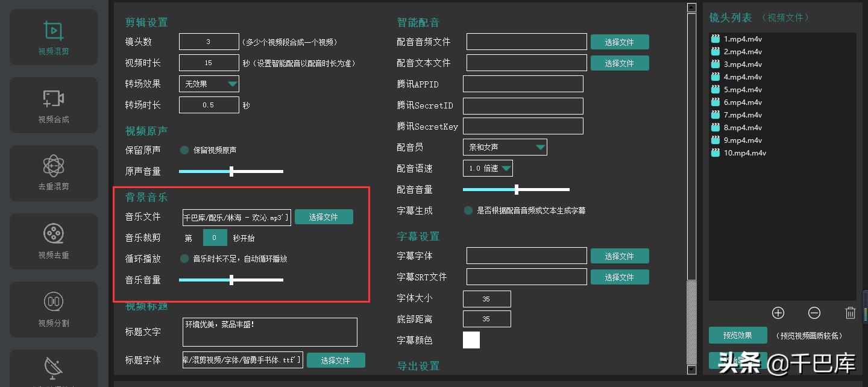Open the 转场效果 dropdown showing 无效果
Viewport: 868px width, 387px height.
209,84
